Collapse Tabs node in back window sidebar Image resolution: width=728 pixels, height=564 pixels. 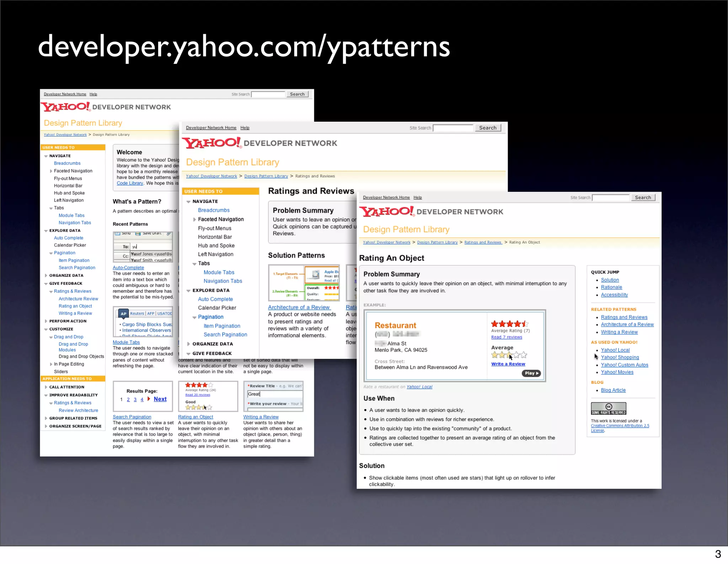click(x=51, y=208)
